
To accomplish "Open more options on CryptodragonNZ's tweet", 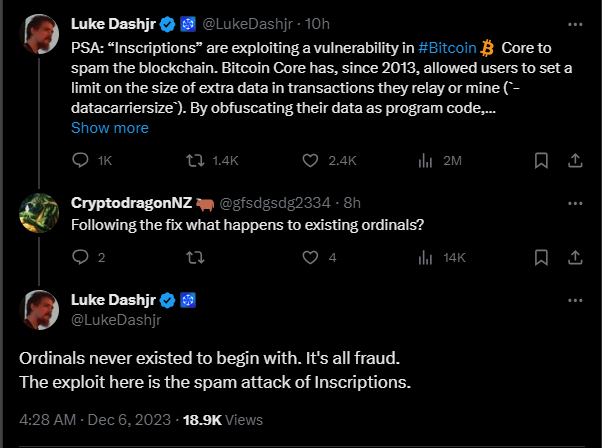I will [x=574, y=203].
